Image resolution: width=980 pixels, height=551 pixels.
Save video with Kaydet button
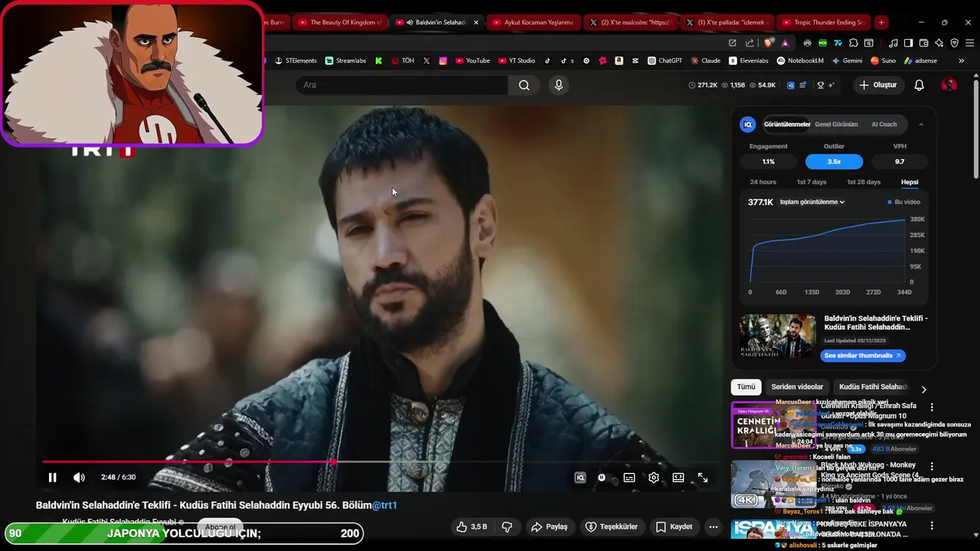coord(674,527)
